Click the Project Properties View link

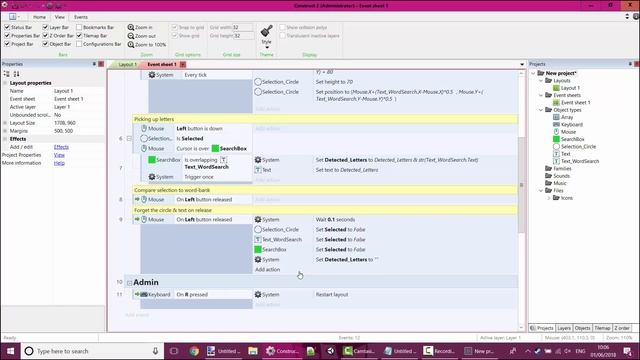(x=59, y=155)
